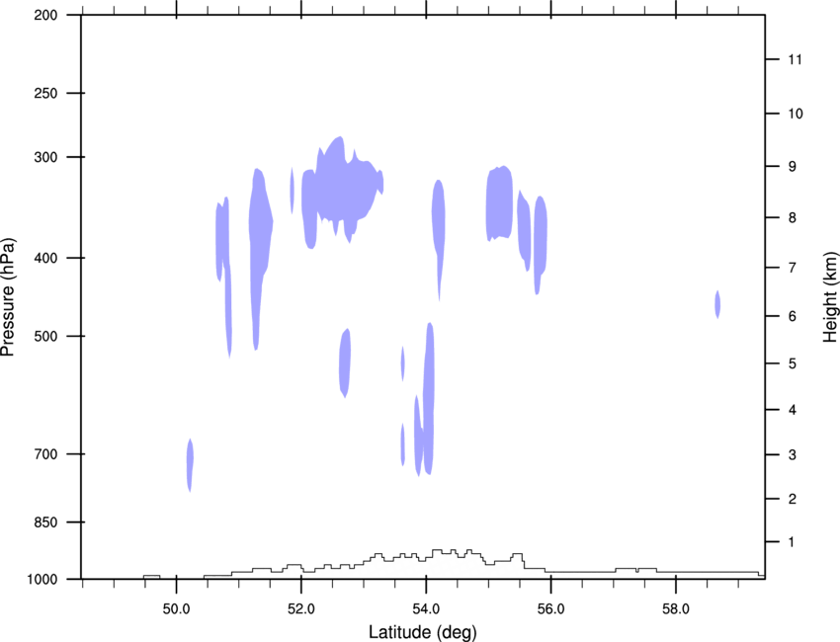Click the 9 km height label

click(x=793, y=167)
